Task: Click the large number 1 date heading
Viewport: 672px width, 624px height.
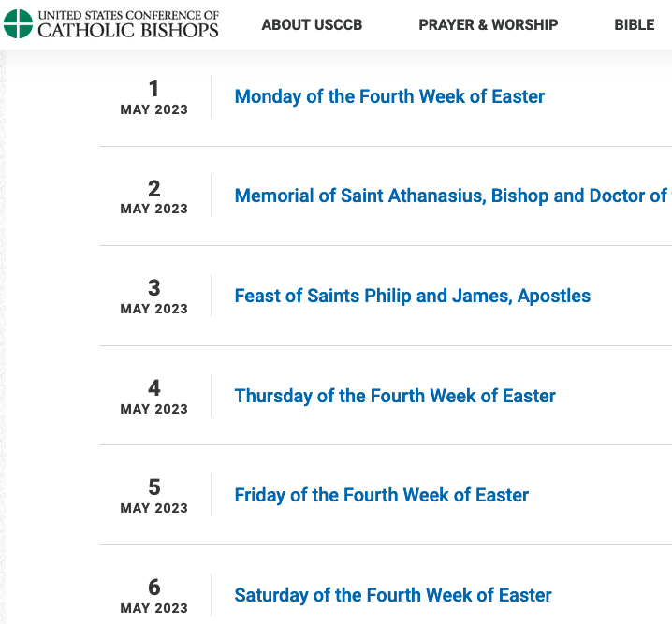Action: coord(153,89)
